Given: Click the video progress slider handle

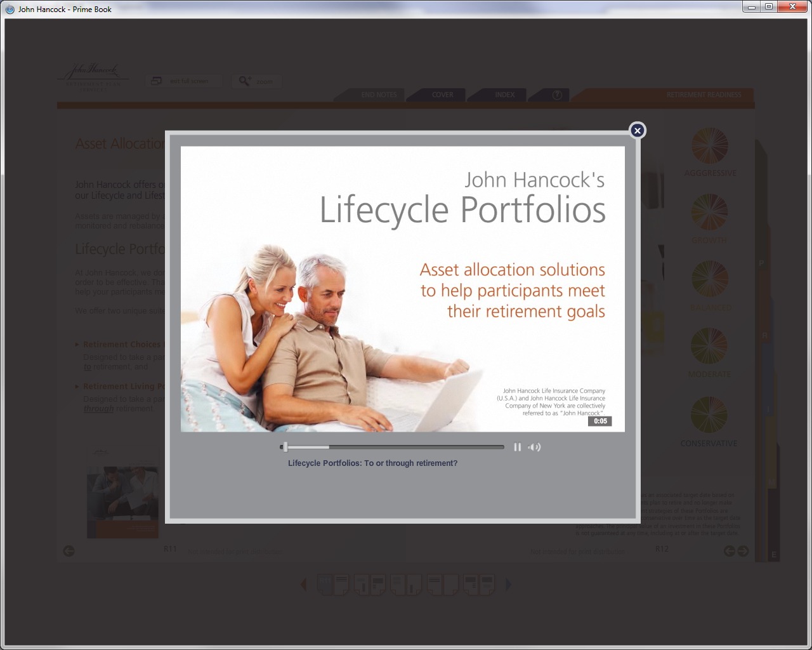Looking at the screenshot, I should pos(285,447).
